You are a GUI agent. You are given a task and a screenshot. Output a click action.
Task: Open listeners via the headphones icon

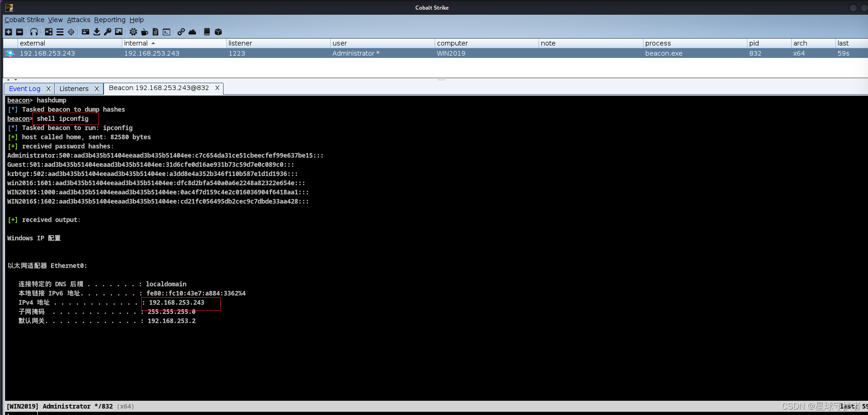(34, 32)
